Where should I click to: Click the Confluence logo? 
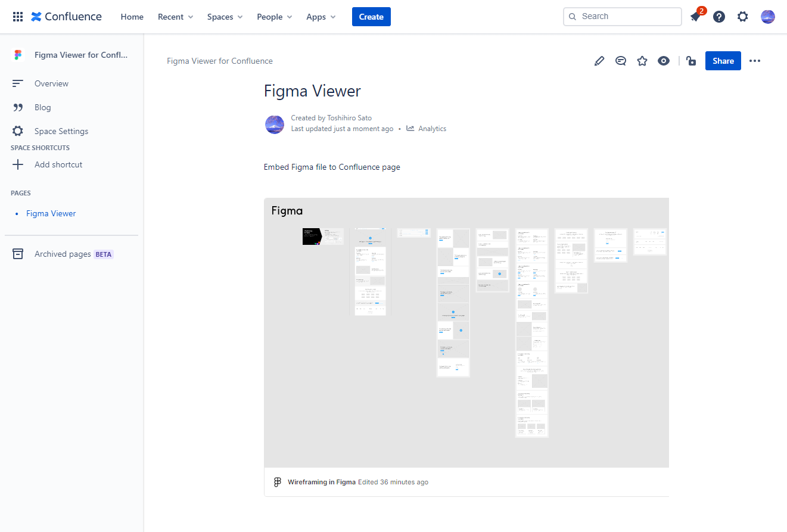tap(66, 17)
